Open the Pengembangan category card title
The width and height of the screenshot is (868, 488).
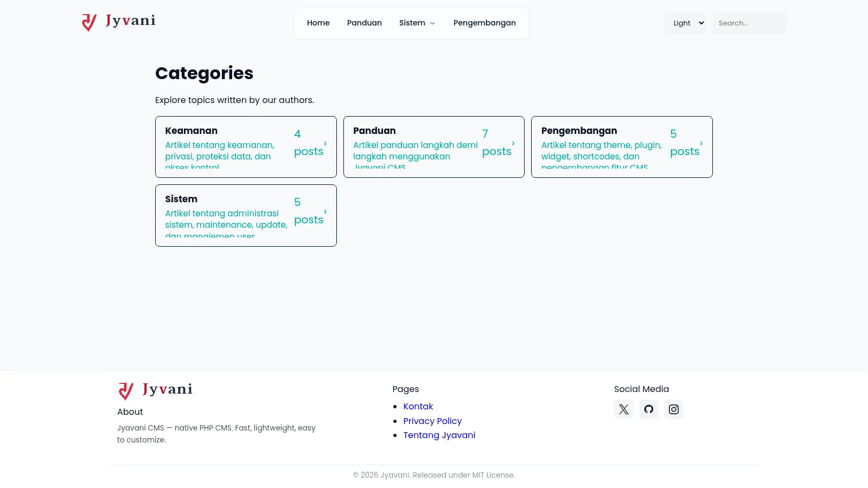[579, 131]
